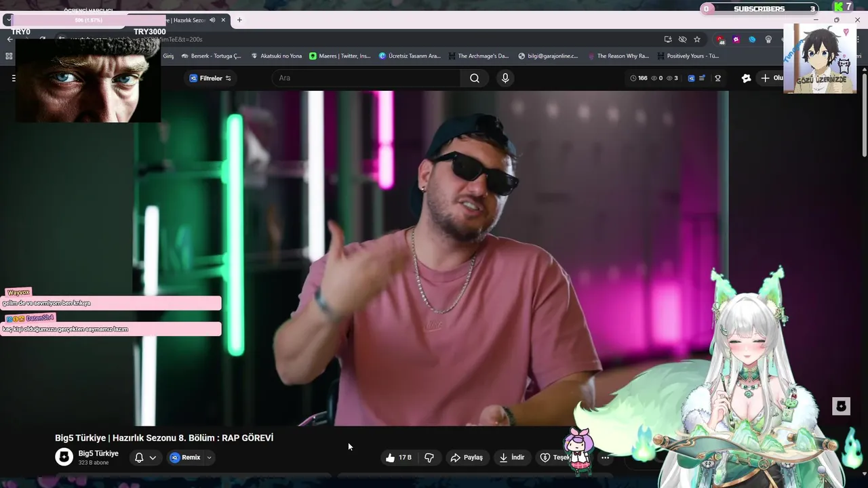Click the 323 B abone subscriber count
Screen dimensions: 868x488
pos(94,463)
